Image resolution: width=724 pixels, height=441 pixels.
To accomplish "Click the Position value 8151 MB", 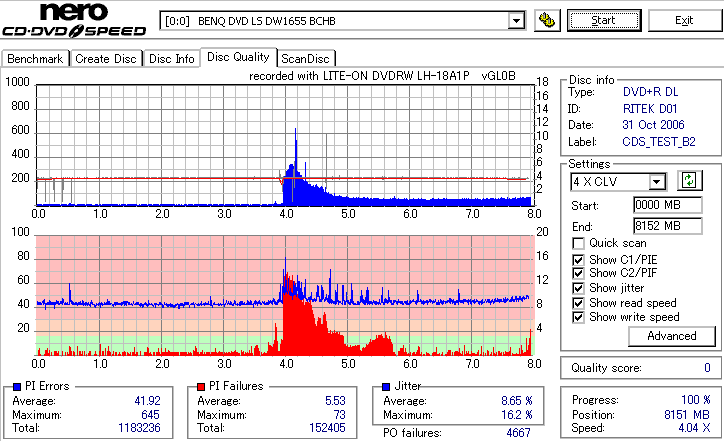I will (x=687, y=415).
